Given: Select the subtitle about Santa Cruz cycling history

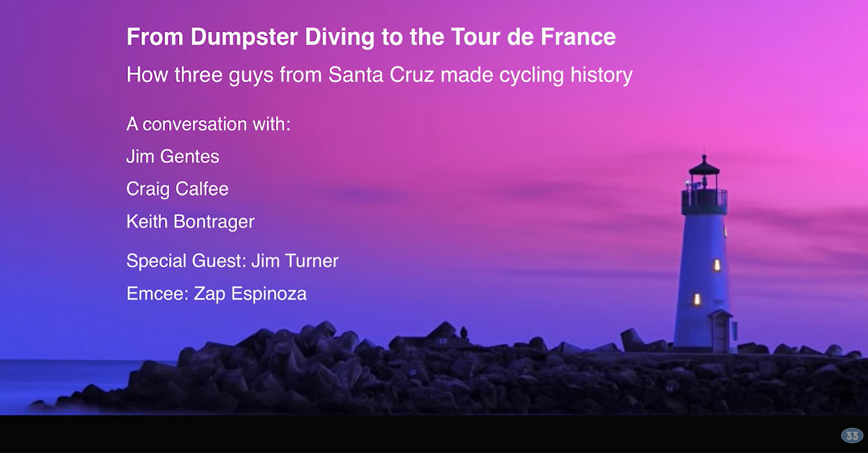Looking at the screenshot, I should (x=379, y=75).
